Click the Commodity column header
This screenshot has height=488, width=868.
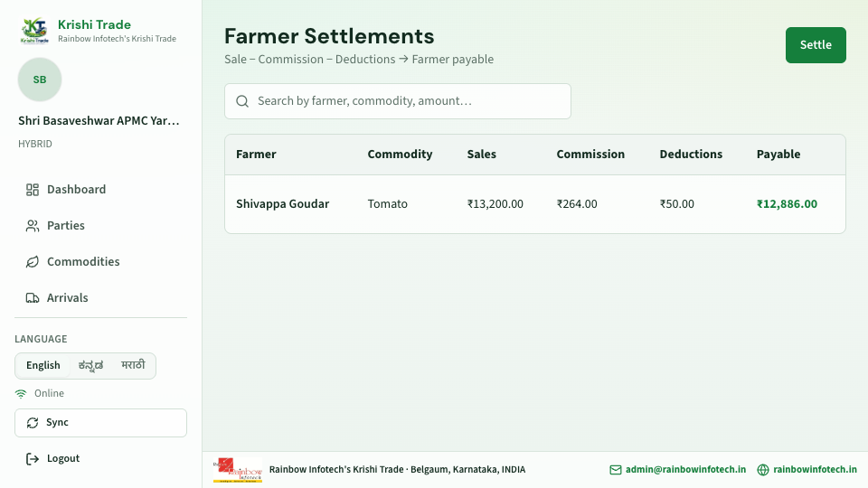coord(400,155)
